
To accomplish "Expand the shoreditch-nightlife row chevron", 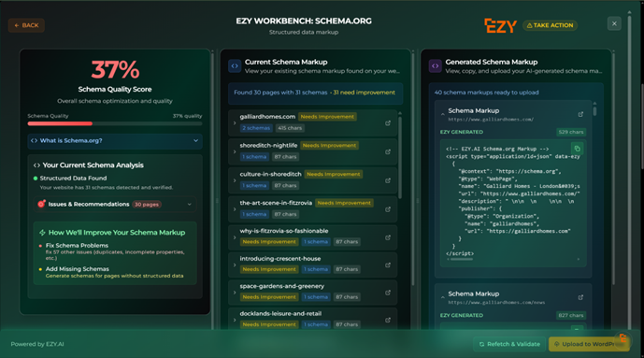I will pyautogui.click(x=235, y=151).
